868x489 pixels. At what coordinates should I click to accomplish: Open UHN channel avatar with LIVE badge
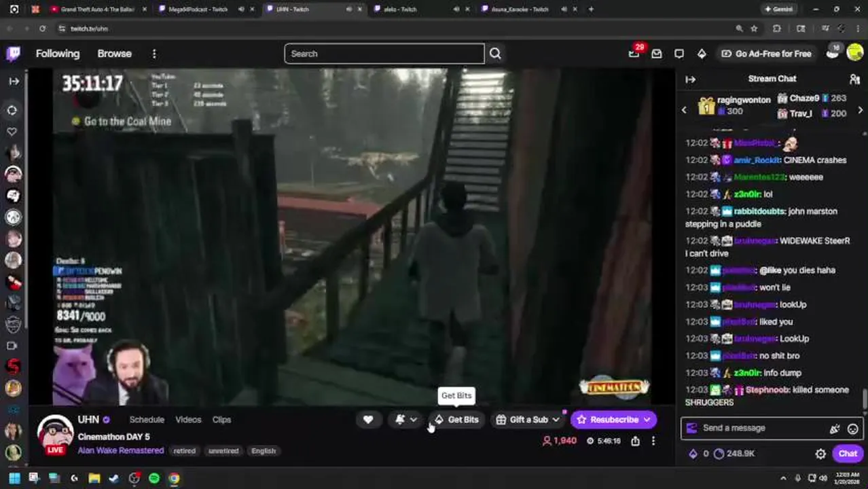[55, 433]
